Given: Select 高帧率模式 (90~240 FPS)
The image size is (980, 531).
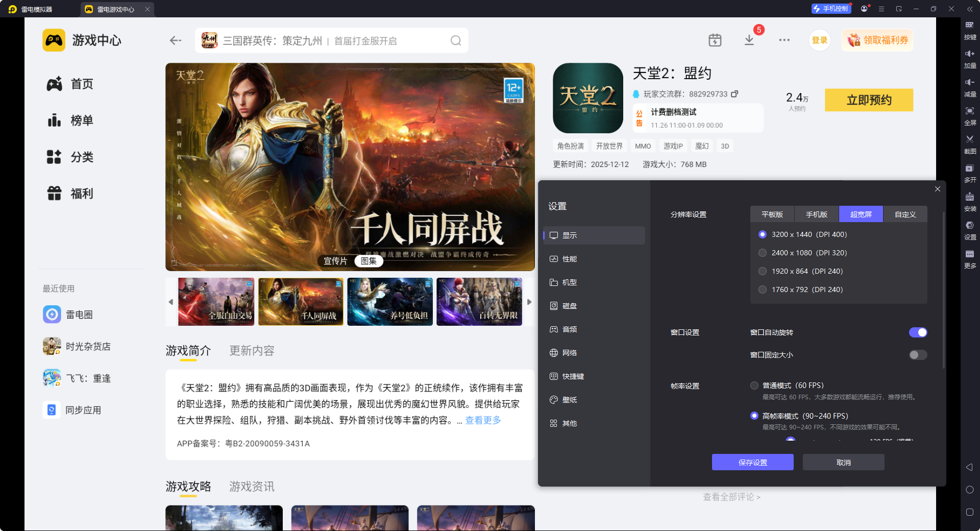Looking at the screenshot, I should click(x=799, y=416).
